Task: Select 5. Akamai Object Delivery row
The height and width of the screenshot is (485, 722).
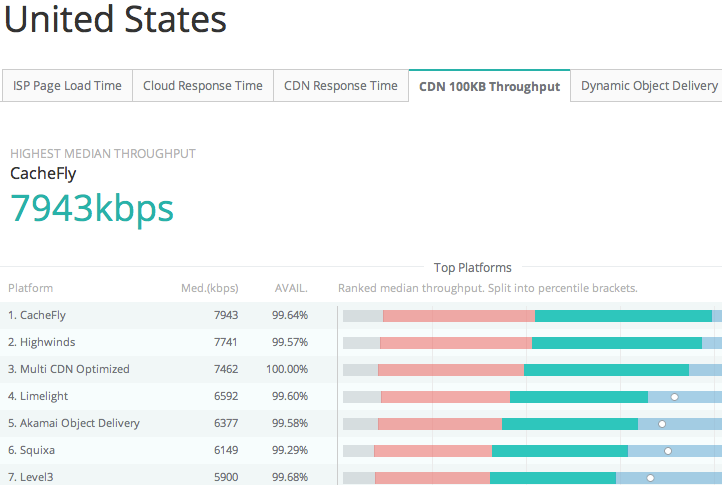Action: (361, 423)
